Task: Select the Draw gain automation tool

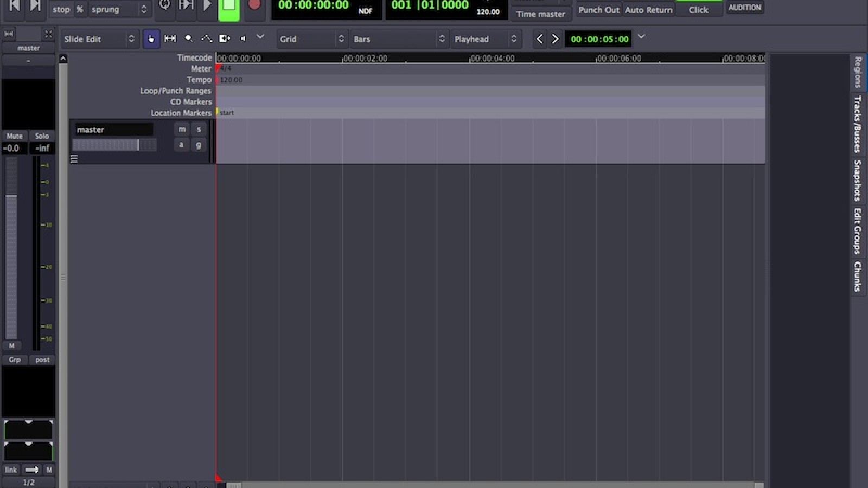Action: point(206,39)
